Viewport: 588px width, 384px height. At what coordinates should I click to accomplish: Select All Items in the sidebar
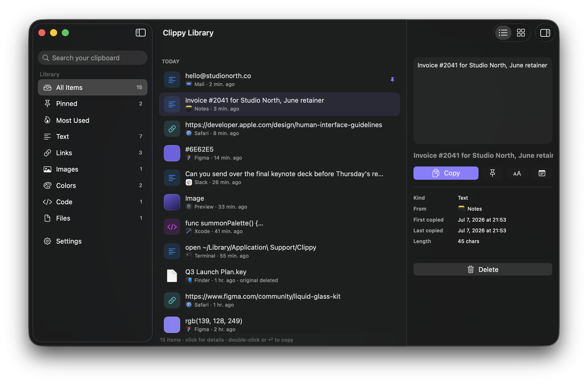(x=92, y=87)
